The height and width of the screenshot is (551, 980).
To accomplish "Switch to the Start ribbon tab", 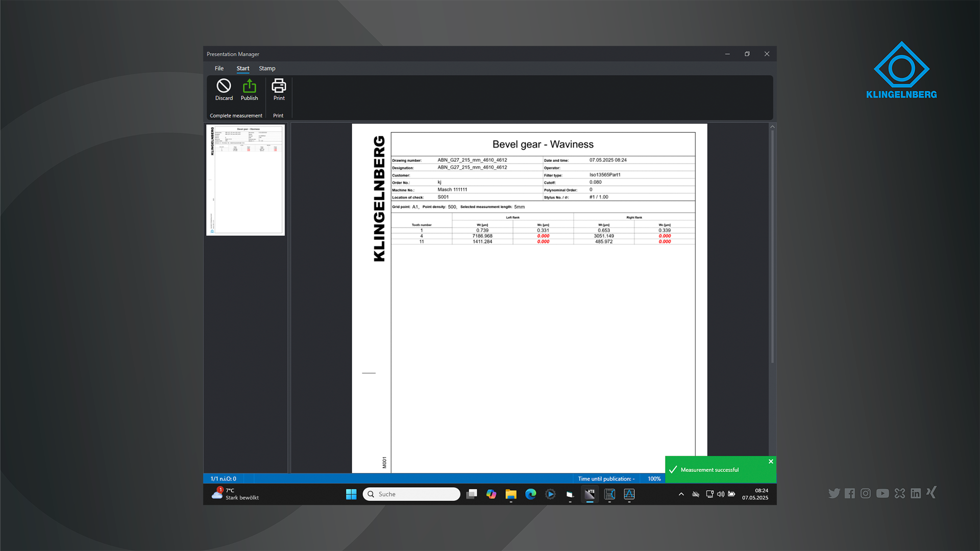I will pos(243,68).
